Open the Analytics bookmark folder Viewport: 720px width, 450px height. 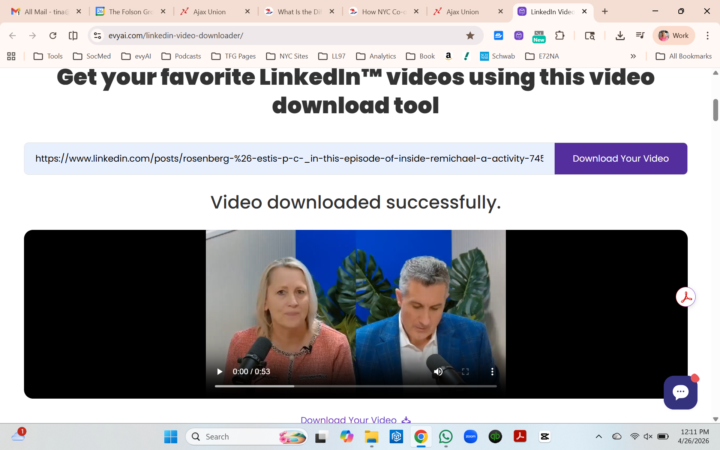(376, 56)
